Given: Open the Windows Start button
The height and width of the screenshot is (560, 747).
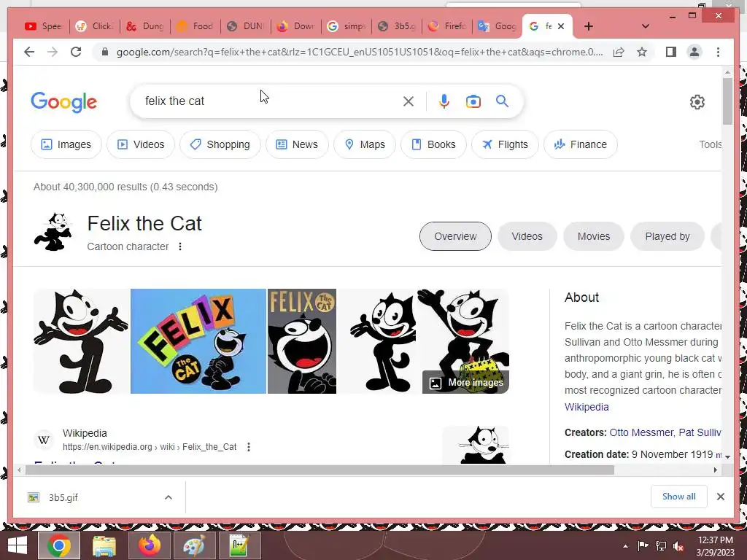Looking at the screenshot, I should pyautogui.click(x=18, y=545).
